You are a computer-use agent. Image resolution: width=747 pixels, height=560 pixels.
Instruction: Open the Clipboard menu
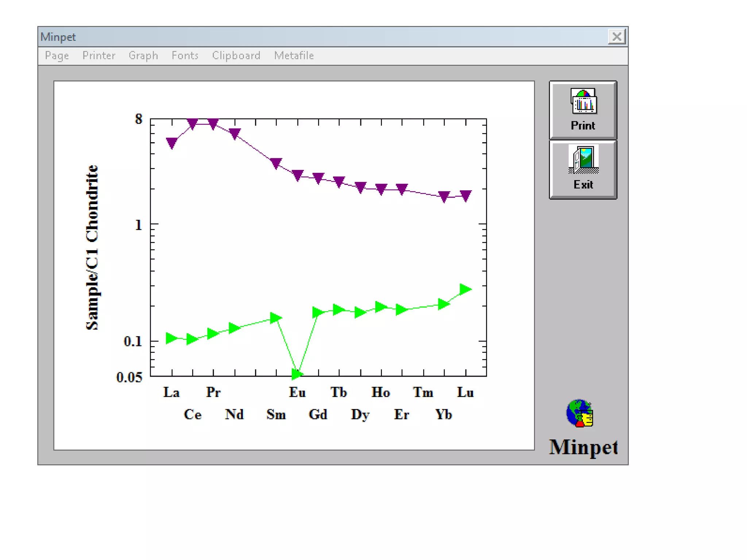(236, 55)
